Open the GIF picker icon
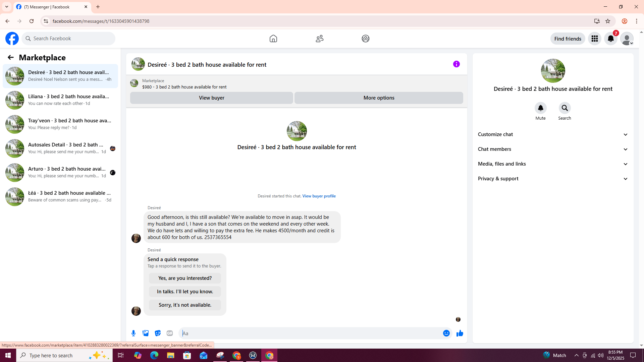The height and width of the screenshot is (362, 644). coord(170,333)
